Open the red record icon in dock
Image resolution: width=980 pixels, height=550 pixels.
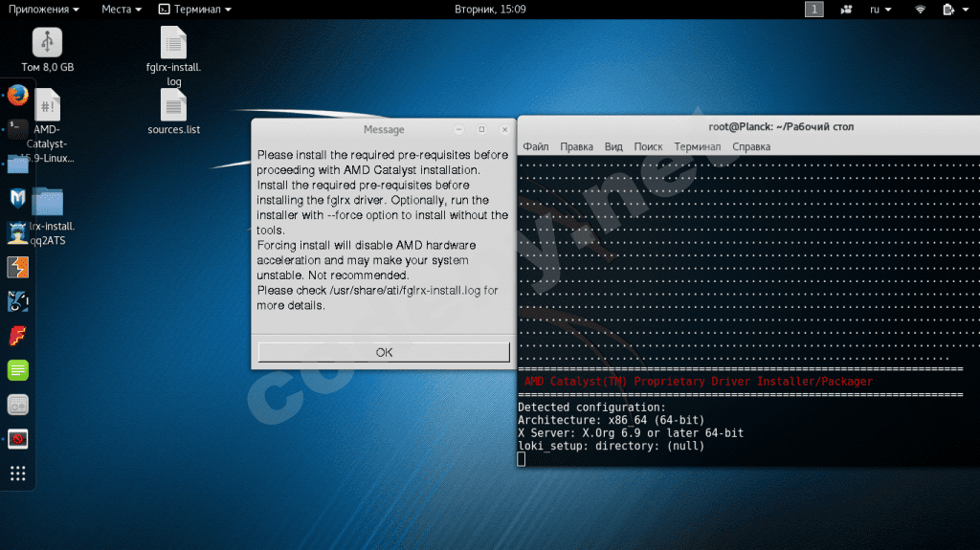[x=17, y=439]
